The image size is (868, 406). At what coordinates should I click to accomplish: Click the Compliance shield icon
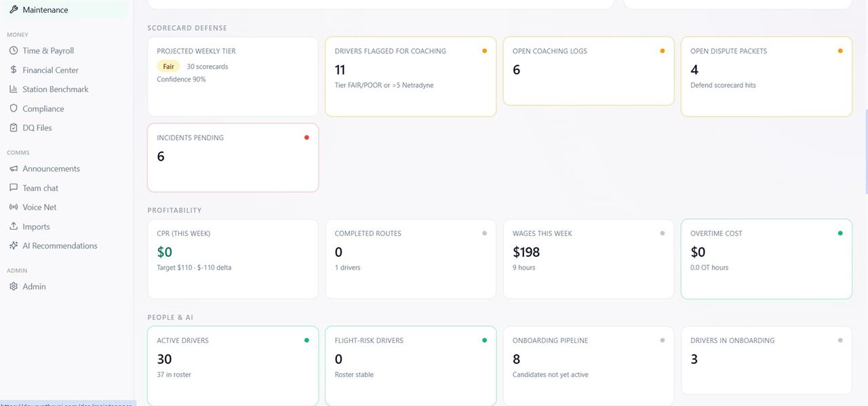coord(14,108)
